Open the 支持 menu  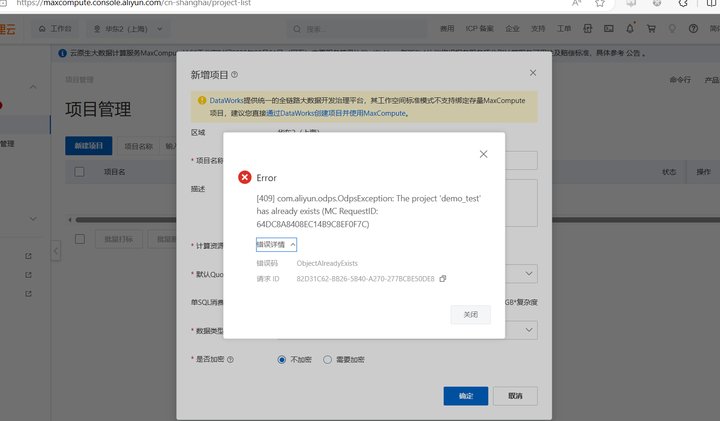pyautogui.click(x=538, y=28)
